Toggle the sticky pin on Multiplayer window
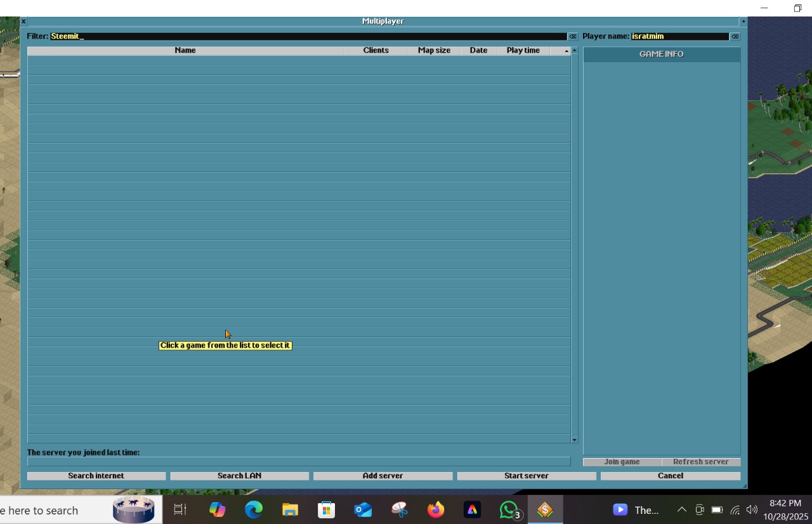 [743, 22]
